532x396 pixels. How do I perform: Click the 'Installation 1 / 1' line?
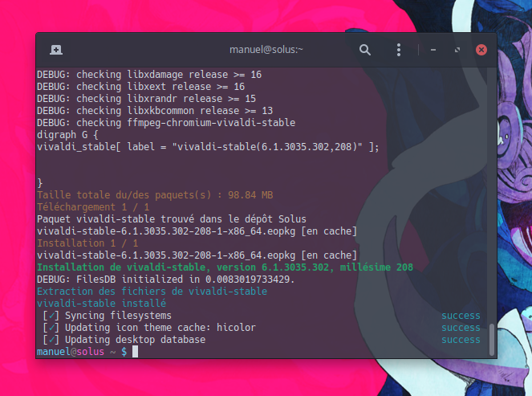(87, 243)
